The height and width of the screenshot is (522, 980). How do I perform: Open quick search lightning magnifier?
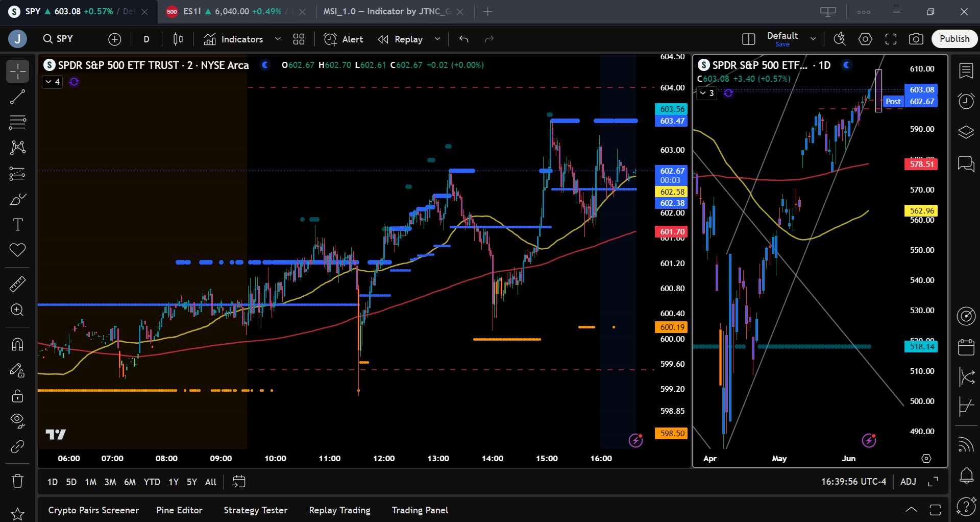coord(840,39)
